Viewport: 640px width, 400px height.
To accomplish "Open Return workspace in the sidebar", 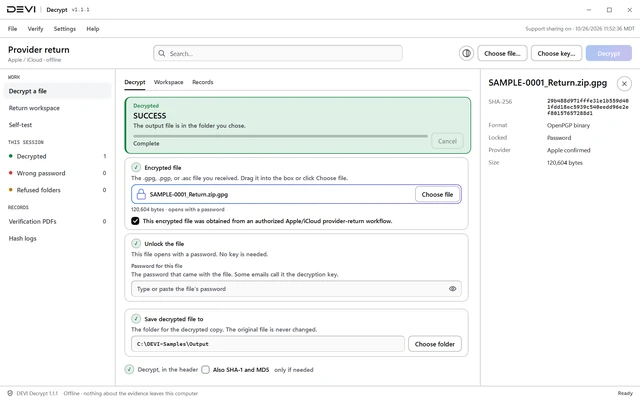I will (x=57, y=108).
